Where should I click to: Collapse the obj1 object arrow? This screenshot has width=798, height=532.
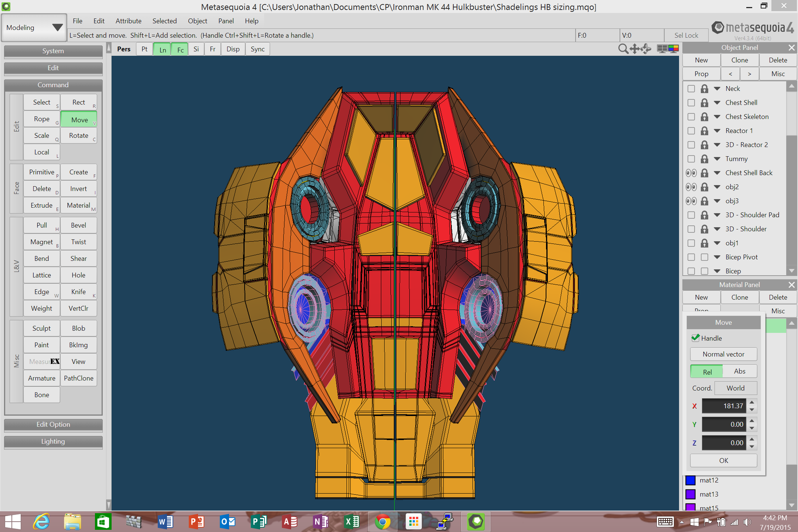[717, 243]
